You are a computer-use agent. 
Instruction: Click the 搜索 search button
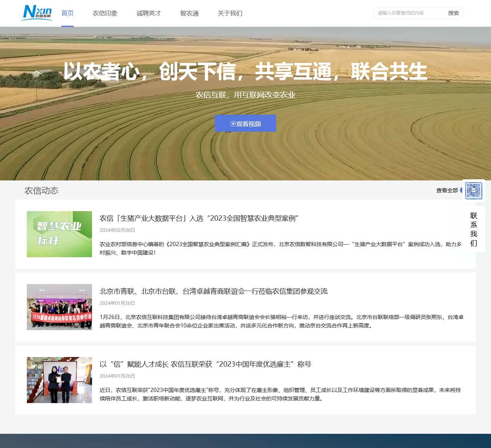pyautogui.click(x=453, y=13)
